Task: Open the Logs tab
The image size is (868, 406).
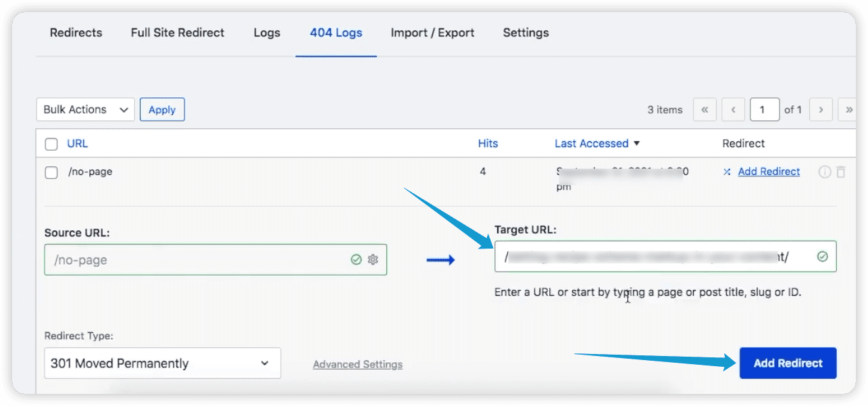Action: 267,32
